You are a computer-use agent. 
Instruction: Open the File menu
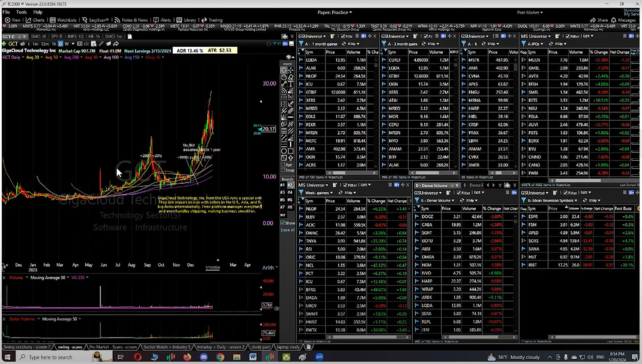pos(6,12)
